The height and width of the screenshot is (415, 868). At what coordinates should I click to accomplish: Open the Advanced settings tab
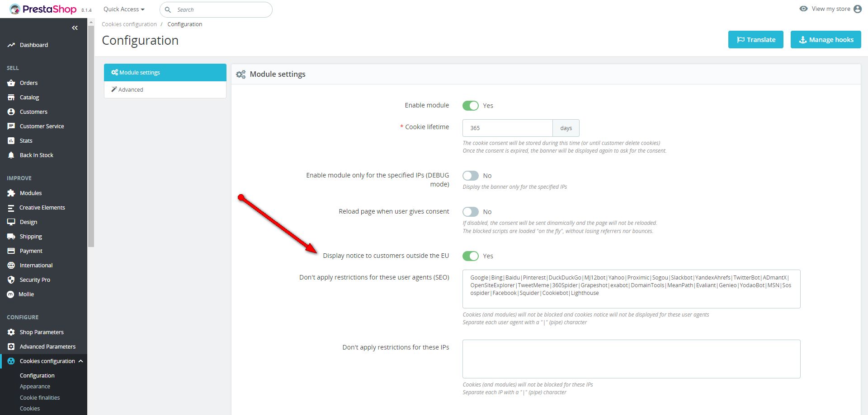tap(131, 90)
